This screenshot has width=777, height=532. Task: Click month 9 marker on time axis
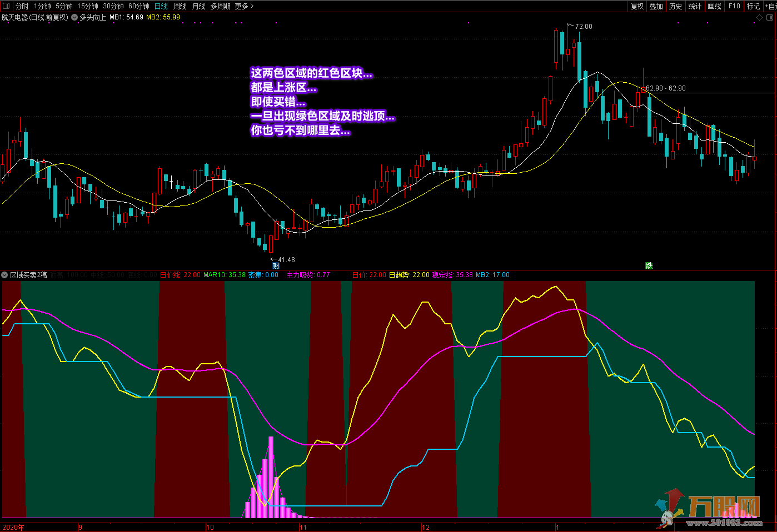pos(80,528)
